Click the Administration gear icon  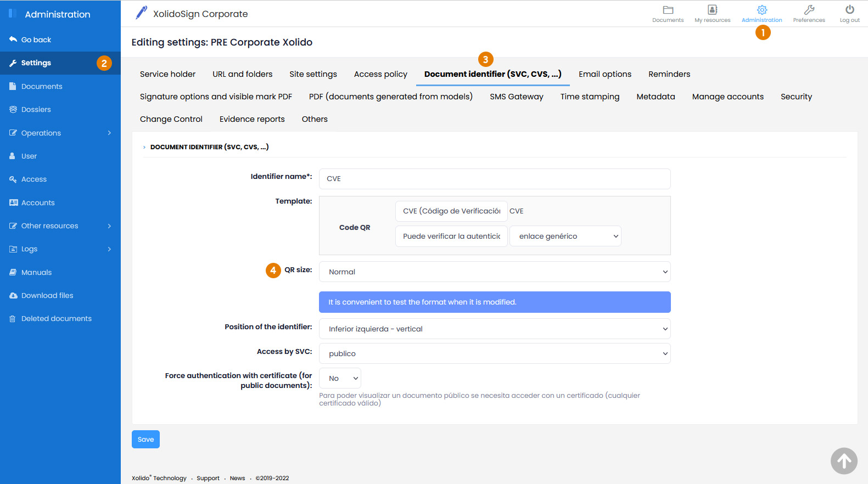(761, 10)
